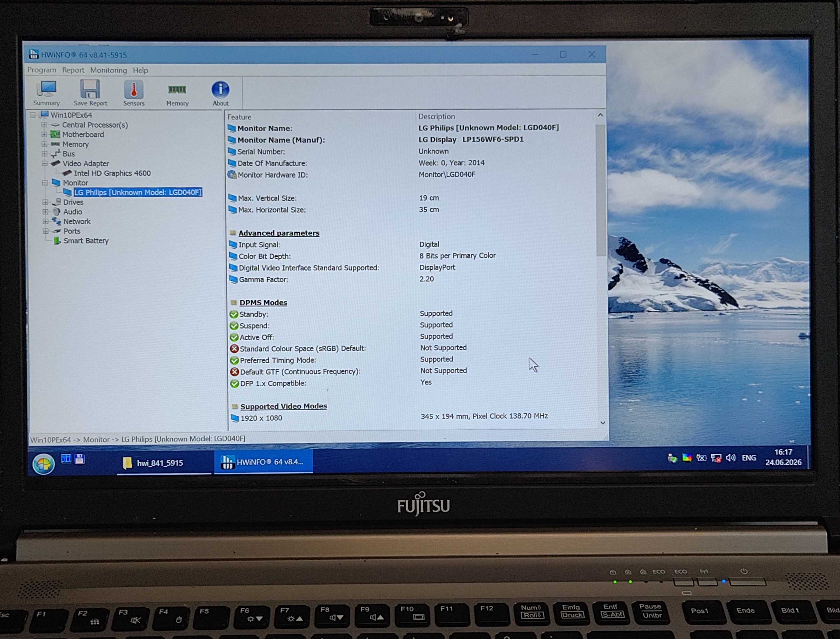
Task: Click the floppy disk quick launch icon
Action: pos(80,459)
